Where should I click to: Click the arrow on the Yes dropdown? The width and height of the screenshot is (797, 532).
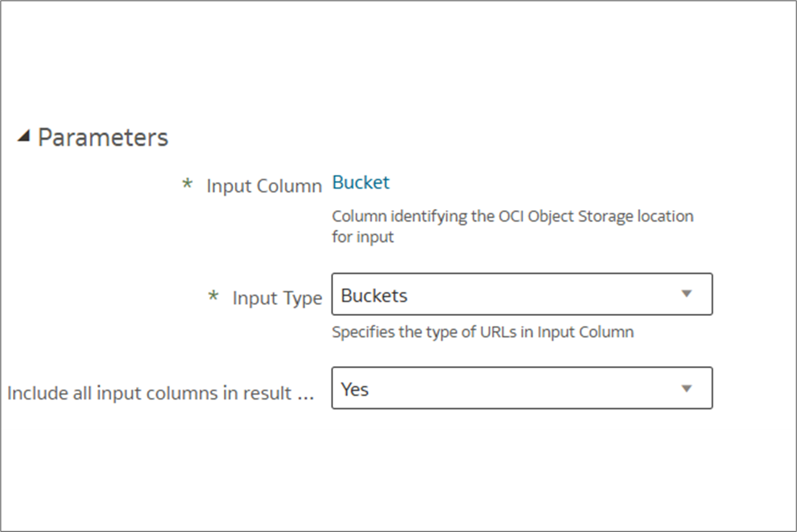coord(686,388)
